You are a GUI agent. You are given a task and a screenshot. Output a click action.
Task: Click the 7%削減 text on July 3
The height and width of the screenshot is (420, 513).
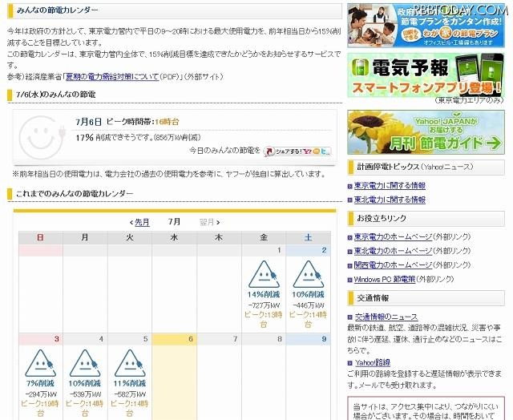click(41, 383)
